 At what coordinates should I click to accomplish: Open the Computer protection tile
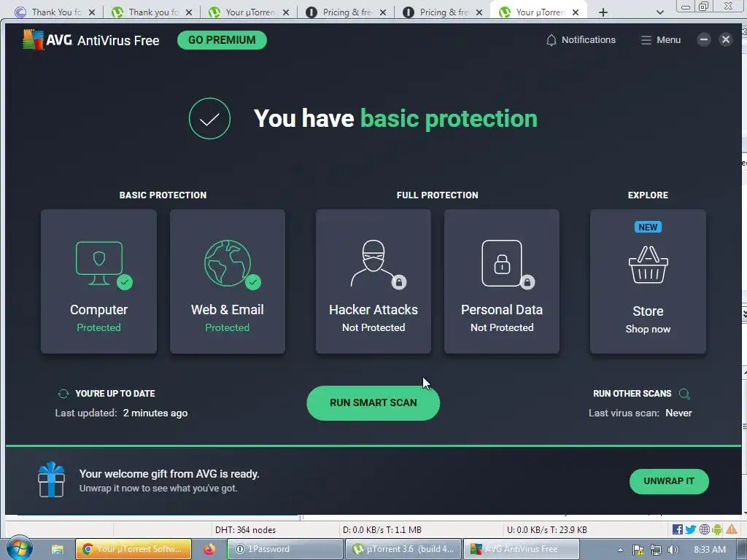click(x=98, y=281)
